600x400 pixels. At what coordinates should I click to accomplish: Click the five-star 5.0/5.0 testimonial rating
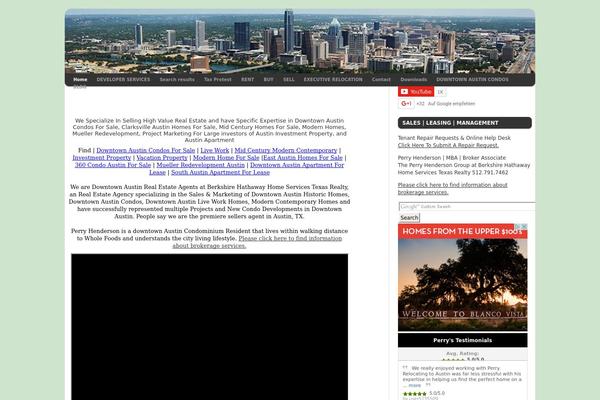(424, 393)
